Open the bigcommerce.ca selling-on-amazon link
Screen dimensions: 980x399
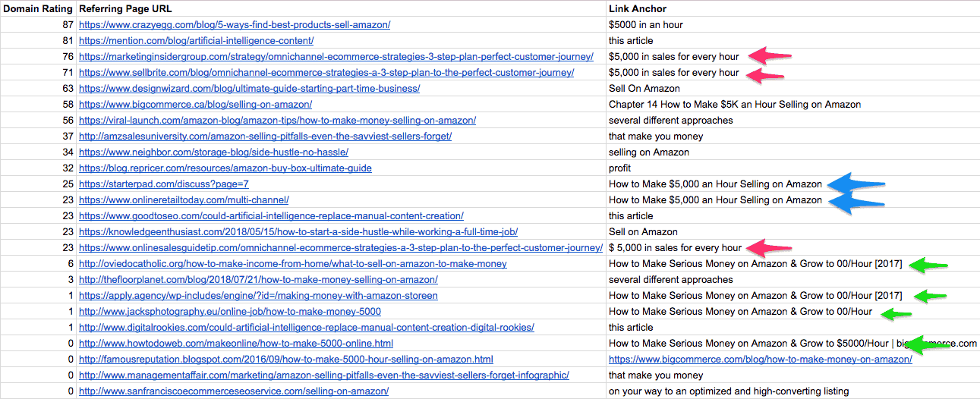(195, 104)
